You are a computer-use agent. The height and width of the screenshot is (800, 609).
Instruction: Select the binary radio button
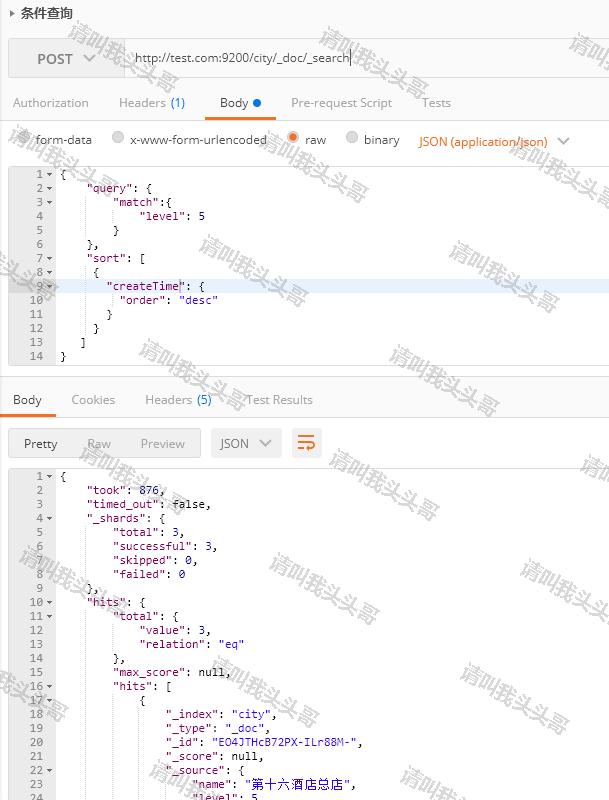[x=351, y=137]
